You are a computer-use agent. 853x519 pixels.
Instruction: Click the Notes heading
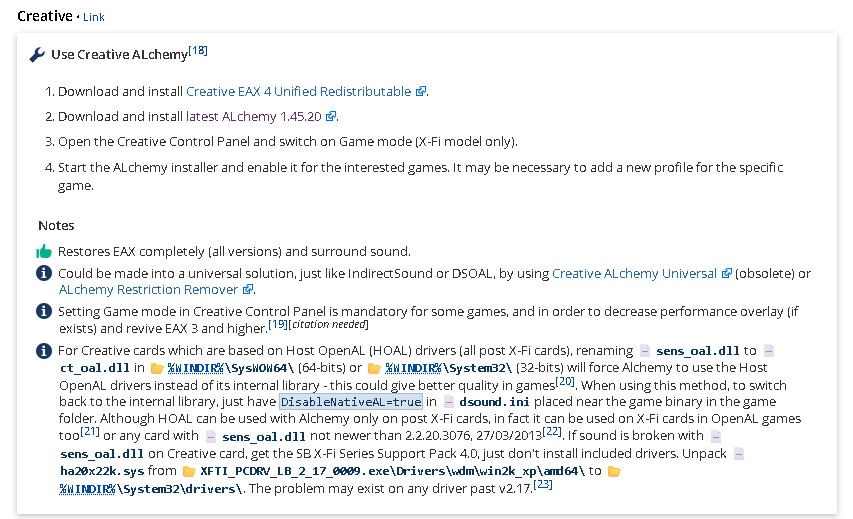[x=56, y=225]
